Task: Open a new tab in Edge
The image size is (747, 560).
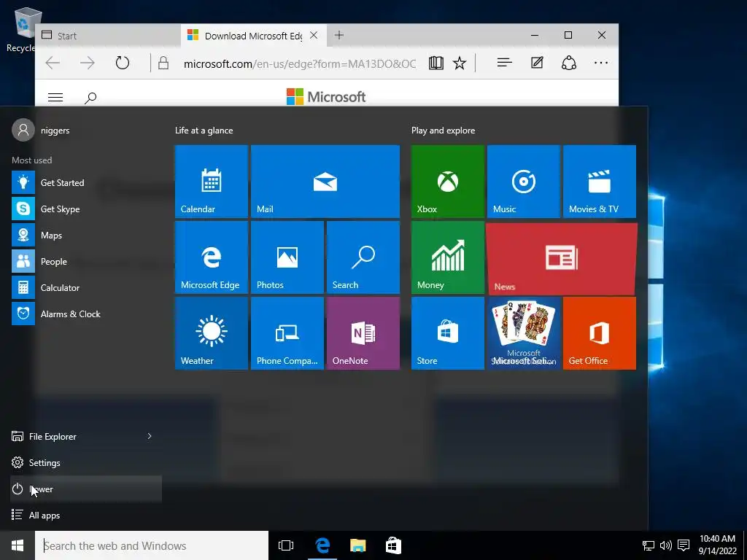Action: click(338, 35)
